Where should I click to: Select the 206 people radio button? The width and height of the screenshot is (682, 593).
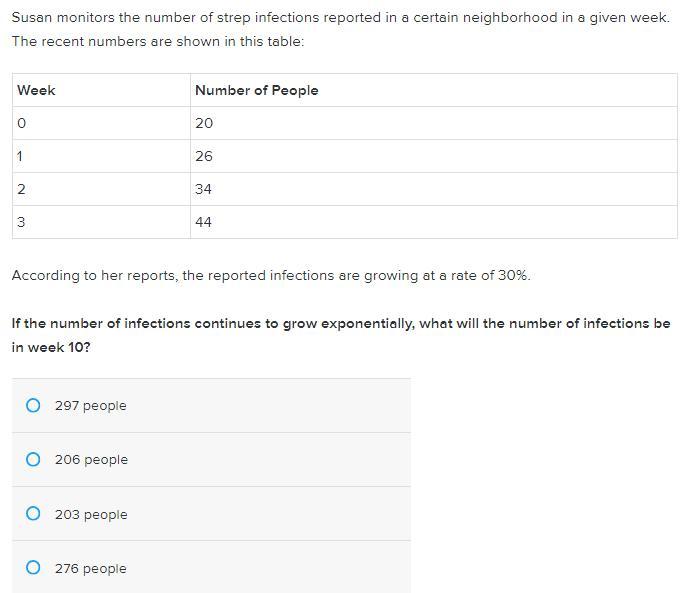click(33, 459)
